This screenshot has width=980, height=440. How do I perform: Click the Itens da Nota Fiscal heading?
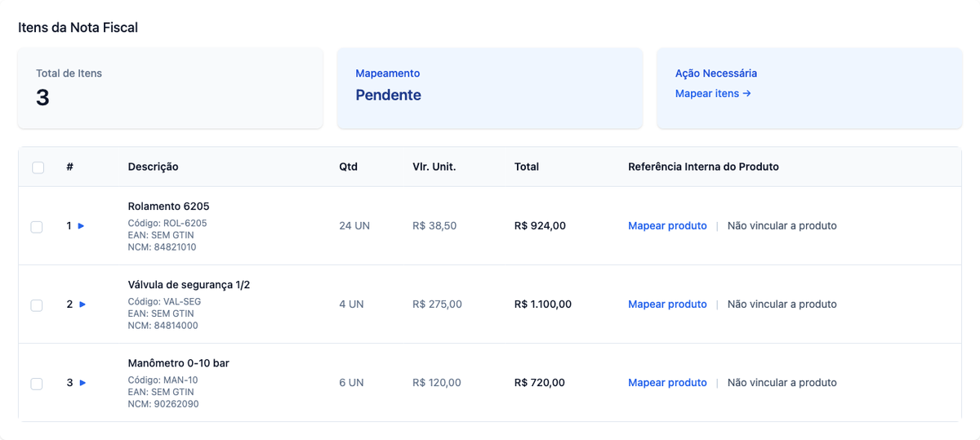tap(78, 28)
